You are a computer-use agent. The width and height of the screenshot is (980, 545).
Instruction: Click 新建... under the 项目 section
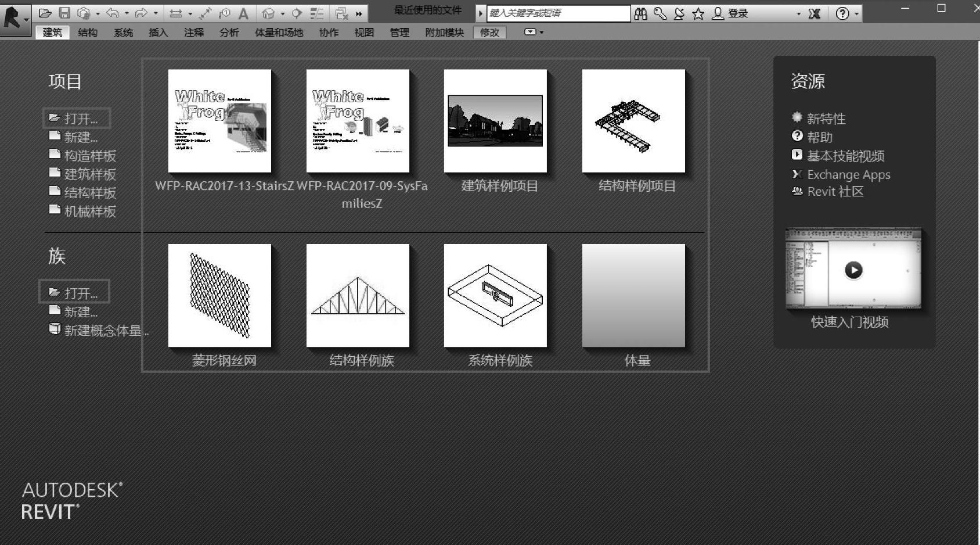click(74, 137)
